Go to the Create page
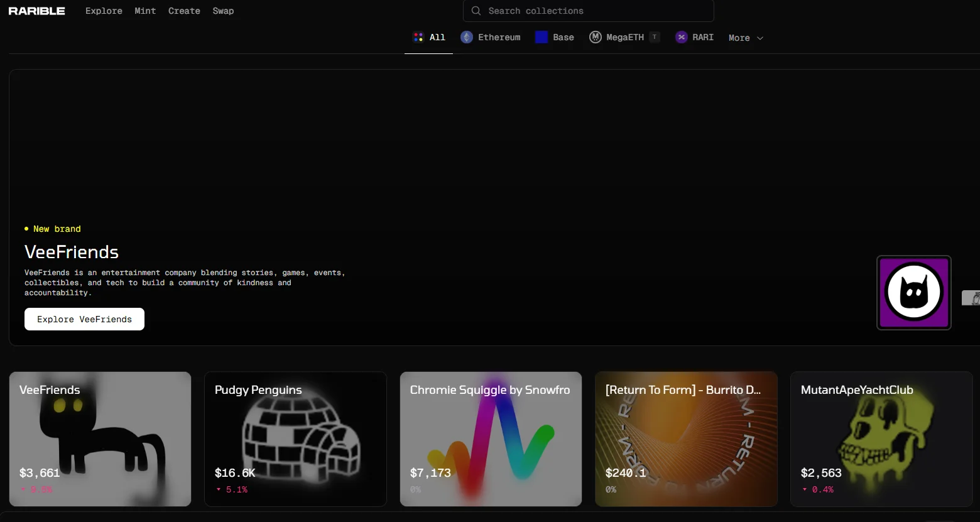 (x=184, y=11)
